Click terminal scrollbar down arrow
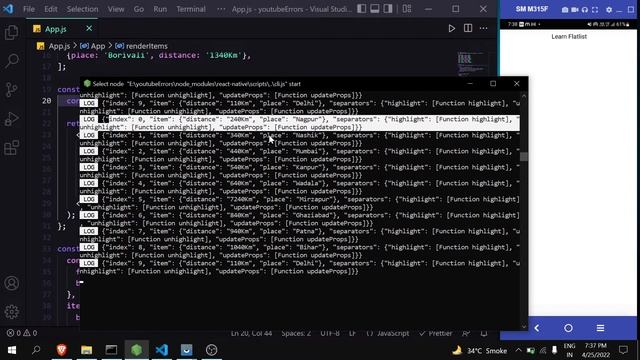This screenshot has width=640, height=360. [x=524, y=327]
